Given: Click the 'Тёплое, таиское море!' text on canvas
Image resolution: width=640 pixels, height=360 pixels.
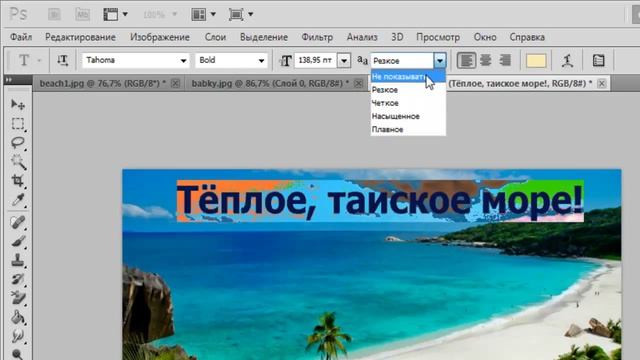Looking at the screenshot, I should (x=380, y=201).
